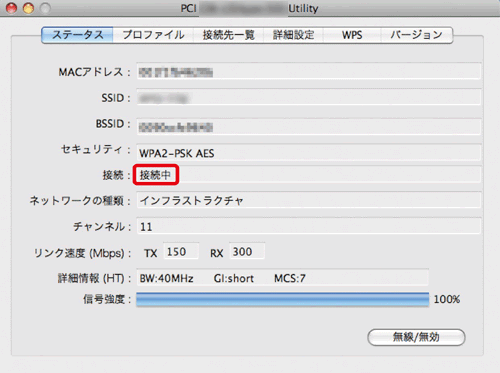This screenshot has height=373, width=500.
Task: Click the ネットワークの種類 label
Action: point(80,201)
